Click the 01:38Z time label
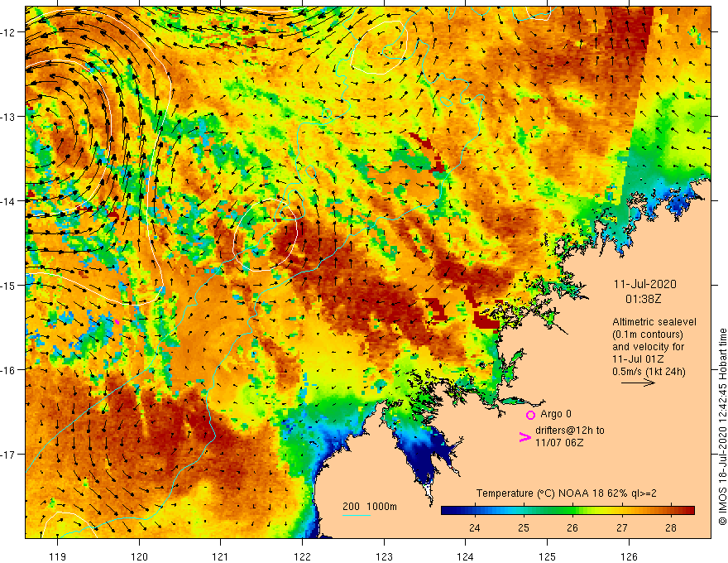Image resolution: width=728 pixels, height=563 pixels. pos(643,299)
